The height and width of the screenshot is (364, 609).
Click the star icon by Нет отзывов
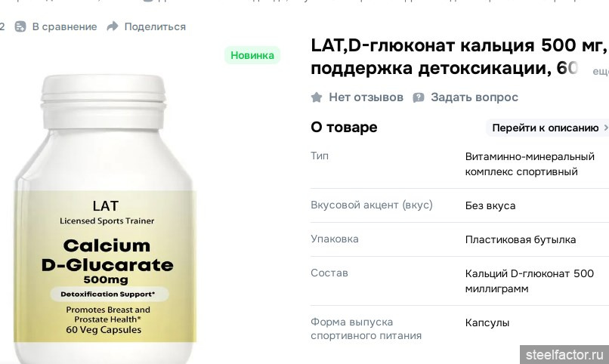pos(317,97)
